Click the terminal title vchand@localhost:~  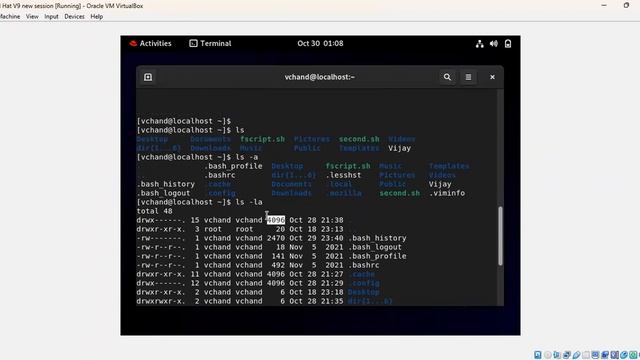[x=320, y=77]
